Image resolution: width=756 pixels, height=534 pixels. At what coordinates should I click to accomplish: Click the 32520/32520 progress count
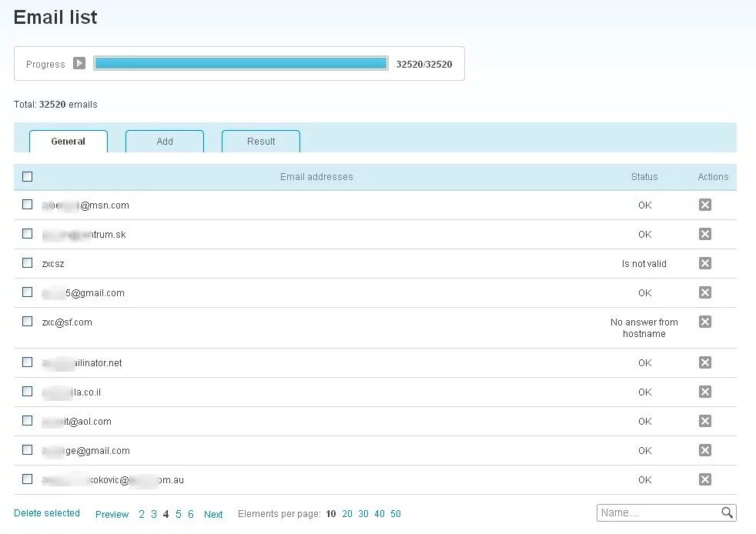[x=424, y=64]
